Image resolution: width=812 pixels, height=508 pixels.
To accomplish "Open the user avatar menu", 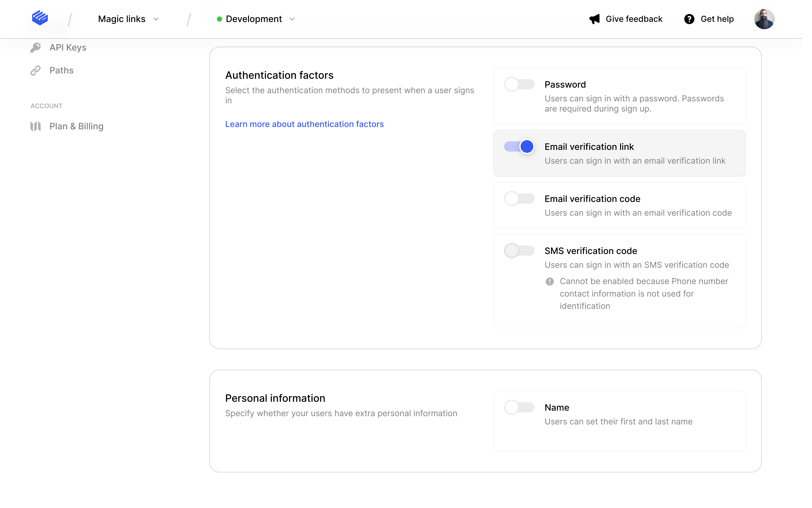I will coord(764,19).
